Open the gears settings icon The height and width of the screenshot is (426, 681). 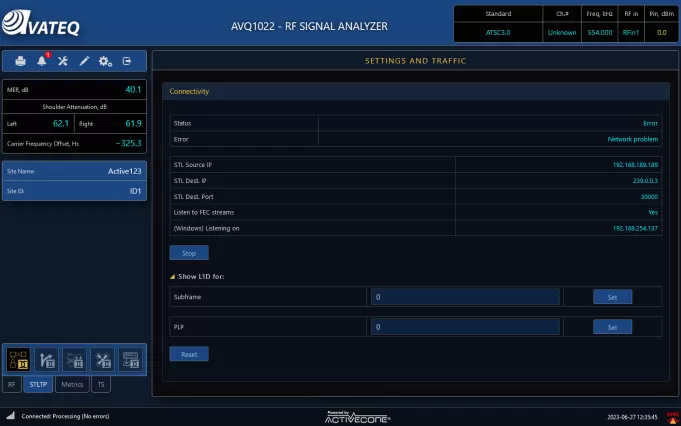[105, 61]
